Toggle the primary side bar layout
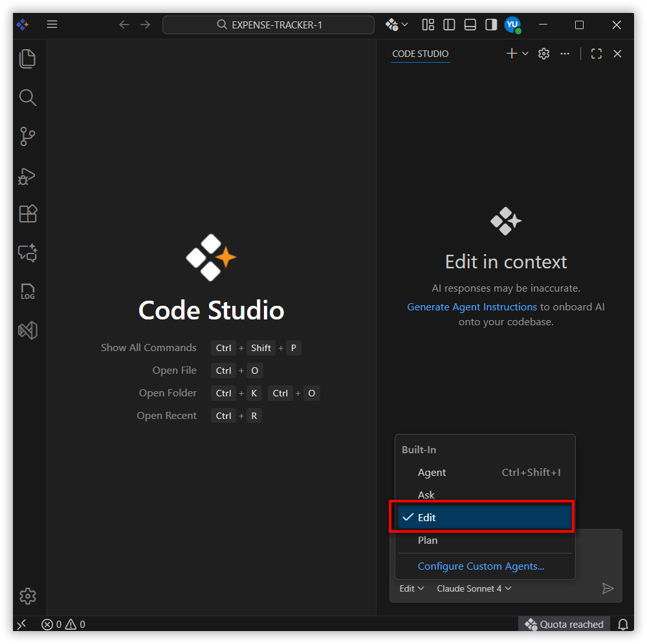 point(449,25)
